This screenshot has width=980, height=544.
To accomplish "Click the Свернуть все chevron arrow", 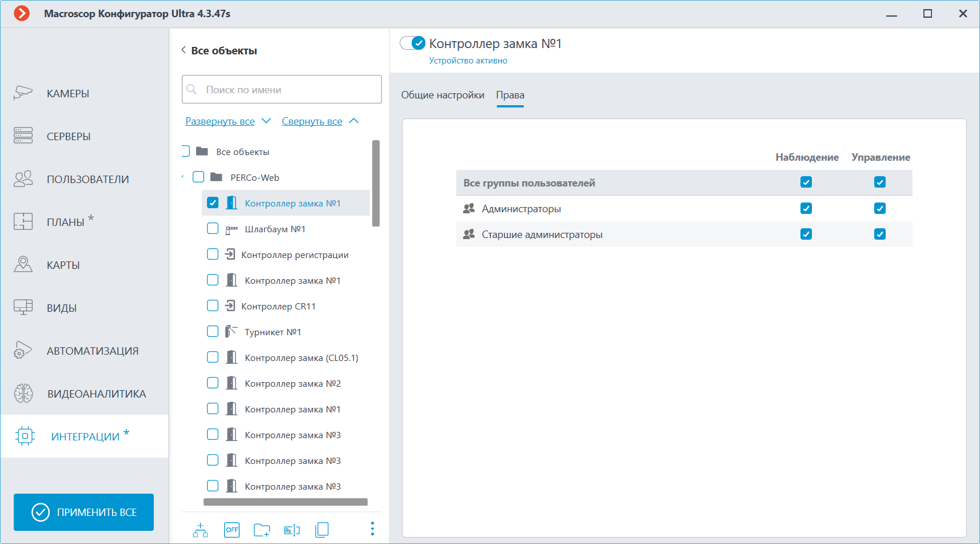I will point(353,121).
